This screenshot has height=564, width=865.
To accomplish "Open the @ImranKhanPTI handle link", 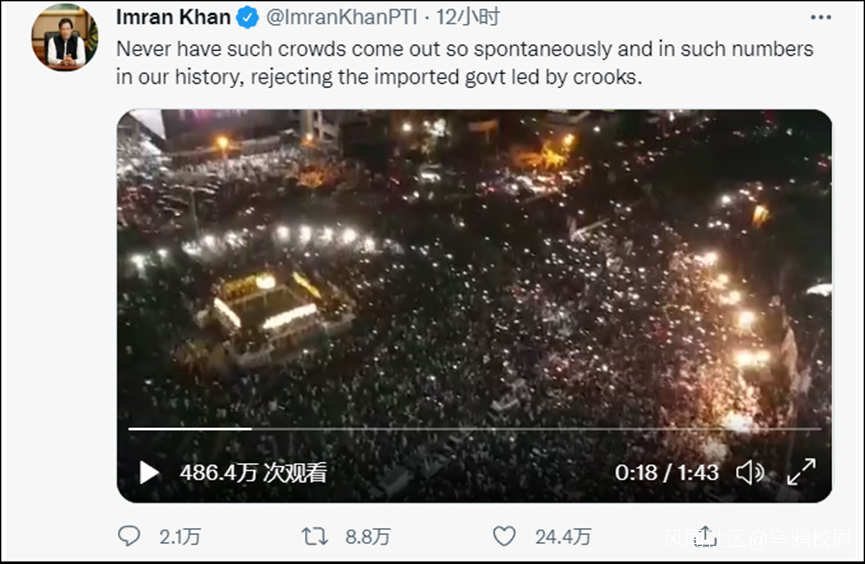I will tap(340, 18).
